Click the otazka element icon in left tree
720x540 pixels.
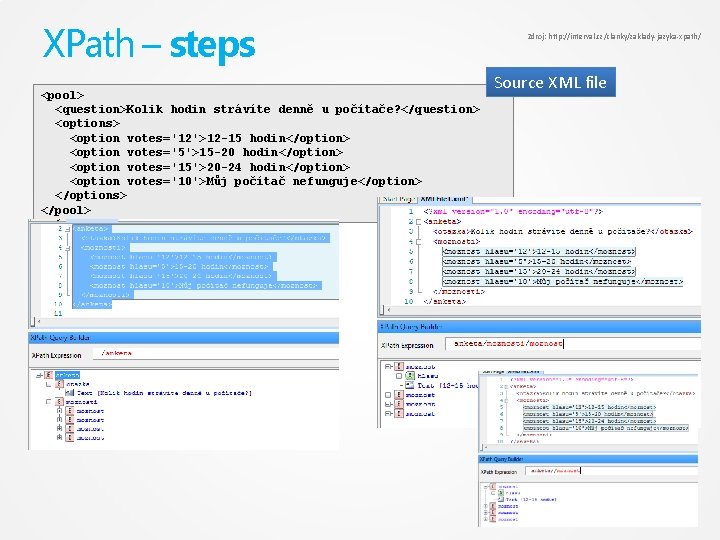pyautogui.click(x=60, y=384)
